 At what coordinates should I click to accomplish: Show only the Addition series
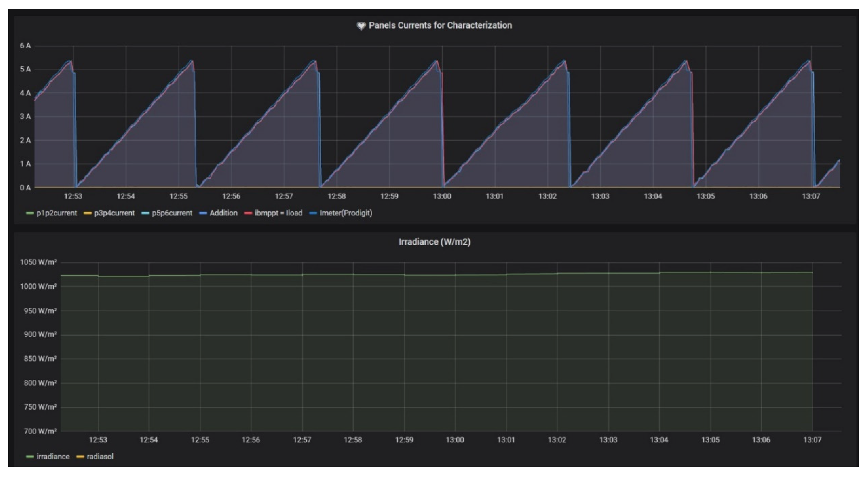pos(223,213)
